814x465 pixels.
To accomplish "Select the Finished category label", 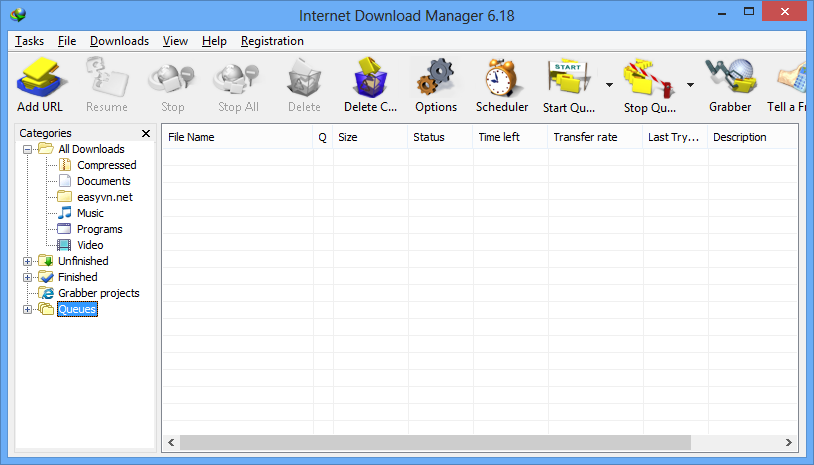I will point(77,277).
